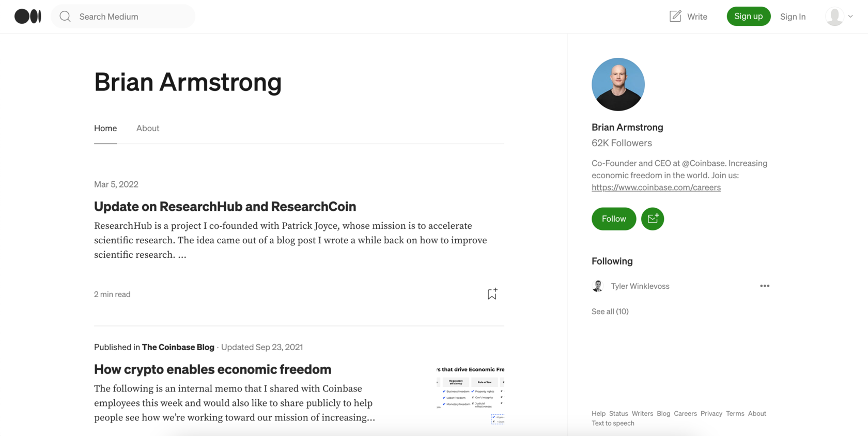Open Brian Armstrong's profile photo
This screenshot has height=436, width=868.
[x=618, y=84]
